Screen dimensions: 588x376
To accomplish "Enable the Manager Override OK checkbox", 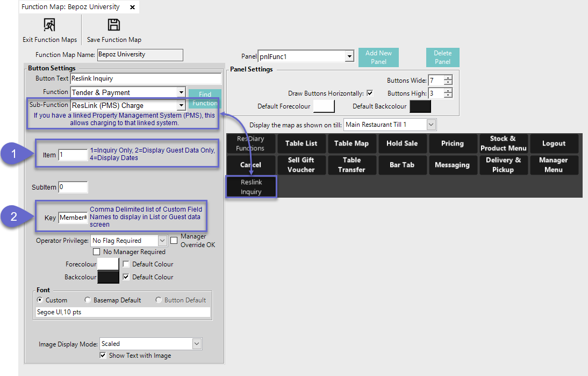I will [174, 240].
